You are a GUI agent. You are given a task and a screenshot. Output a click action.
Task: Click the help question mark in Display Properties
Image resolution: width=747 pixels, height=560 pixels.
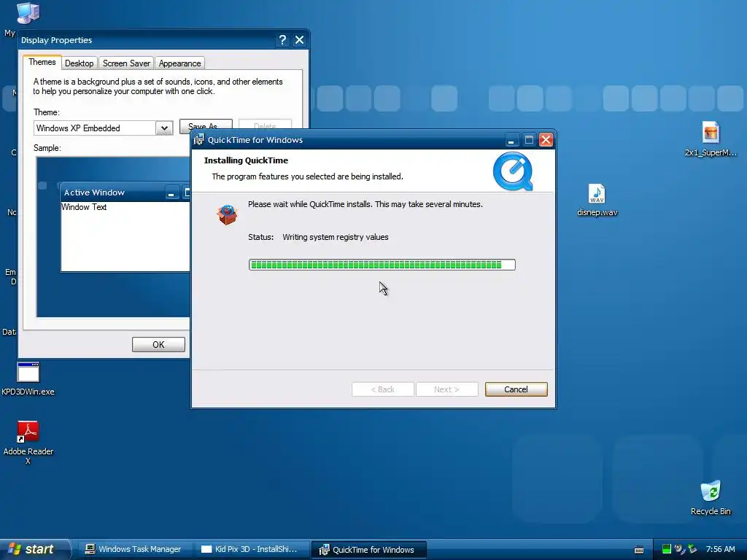click(x=282, y=40)
